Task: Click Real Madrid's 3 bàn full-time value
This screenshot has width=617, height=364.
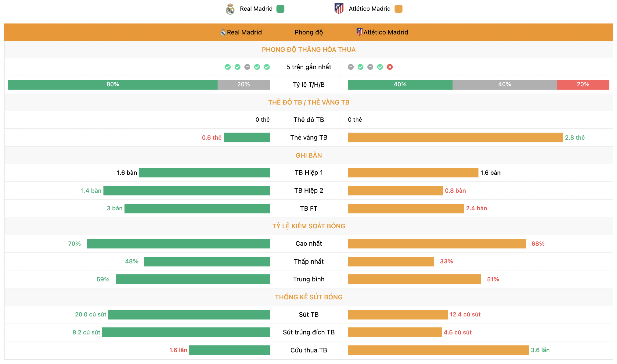Action: point(114,208)
